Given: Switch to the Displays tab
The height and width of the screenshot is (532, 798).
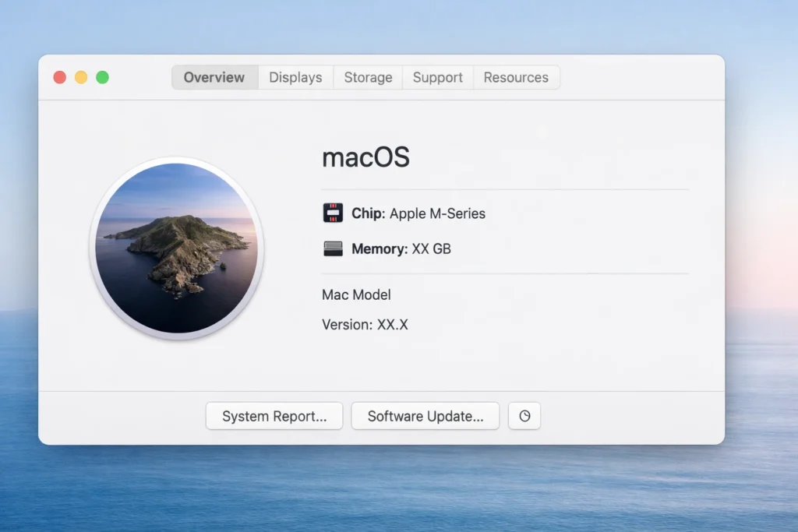Looking at the screenshot, I should tap(295, 77).
